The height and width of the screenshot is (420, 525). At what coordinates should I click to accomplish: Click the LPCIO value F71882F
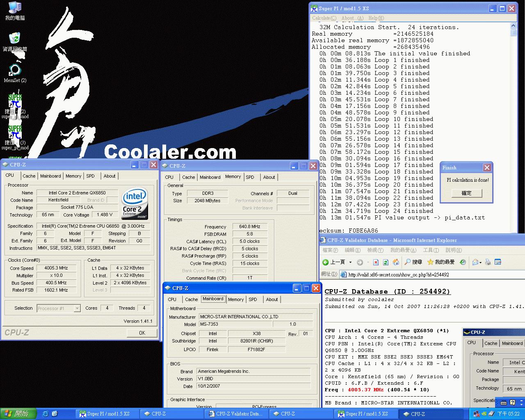256,349
